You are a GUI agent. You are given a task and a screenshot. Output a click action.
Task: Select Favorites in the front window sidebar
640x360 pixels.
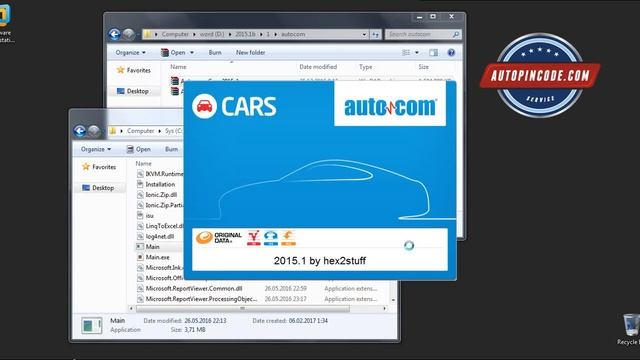click(104, 167)
